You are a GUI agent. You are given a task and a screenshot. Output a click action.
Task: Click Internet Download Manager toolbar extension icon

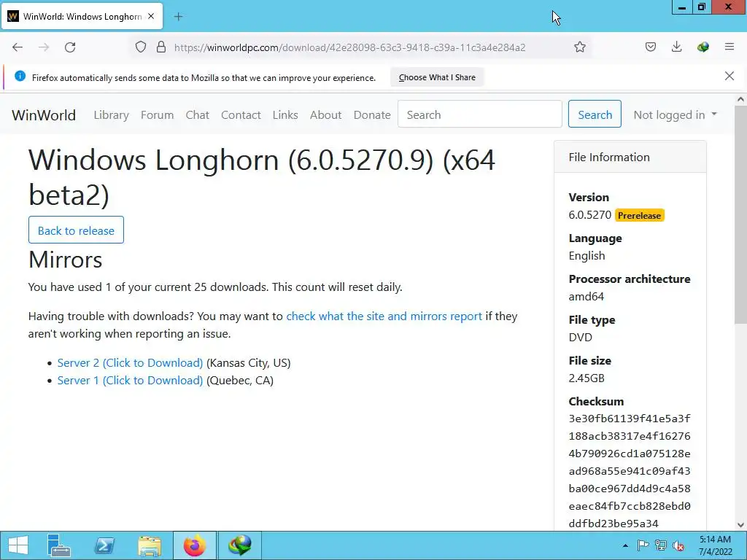coord(703,47)
